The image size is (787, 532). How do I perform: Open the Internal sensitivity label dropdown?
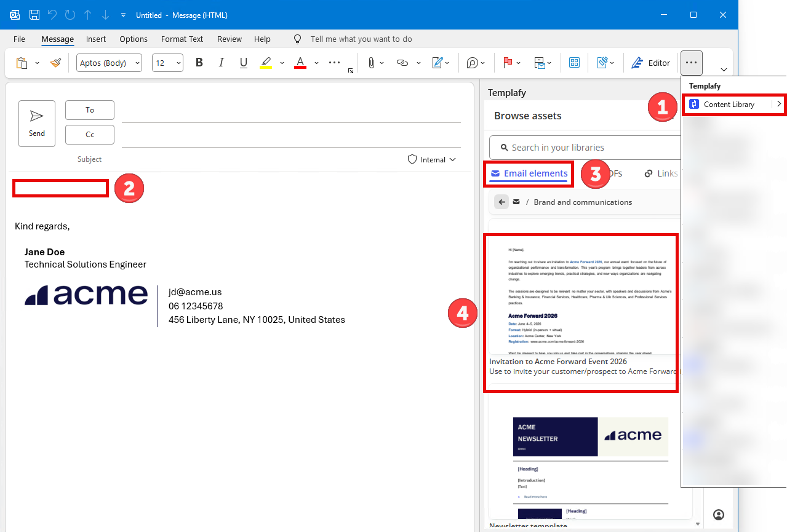click(x=432, y=160)
